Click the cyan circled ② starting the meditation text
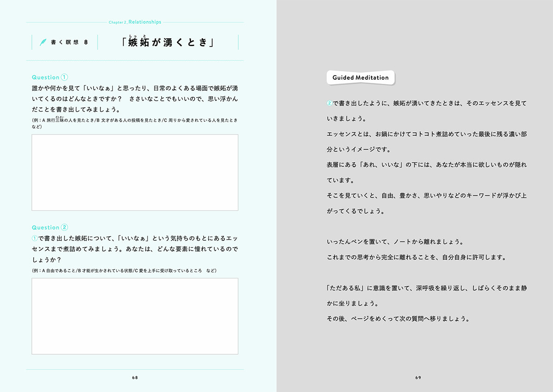 point(329,103)
